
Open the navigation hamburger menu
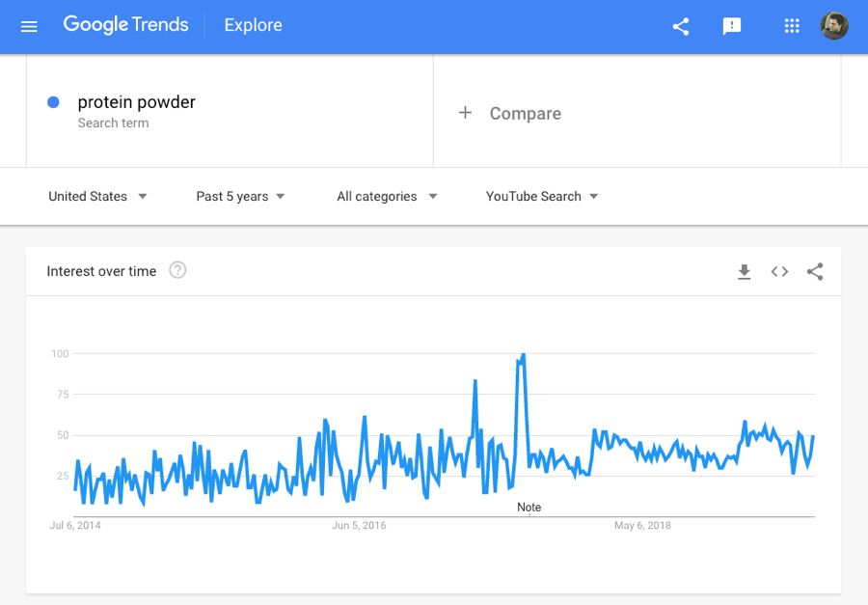pos(29,26)
